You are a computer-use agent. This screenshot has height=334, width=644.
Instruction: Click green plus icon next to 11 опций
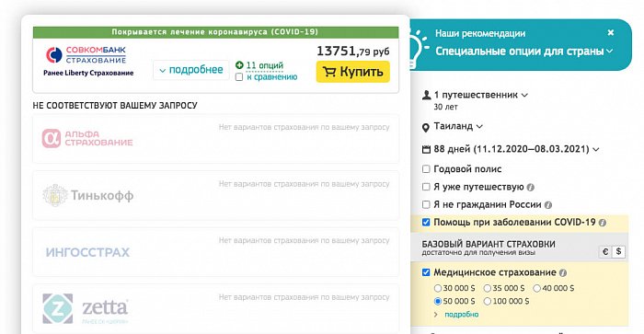tap(239, 65)
